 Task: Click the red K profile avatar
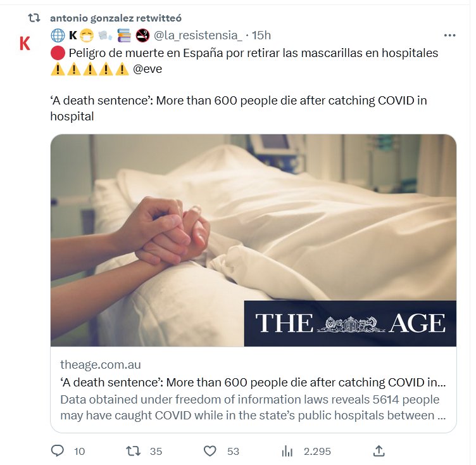pos(25,44)
